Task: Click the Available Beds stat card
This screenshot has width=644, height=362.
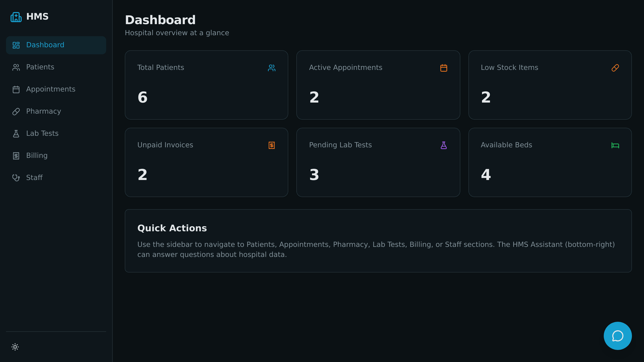Action: [x=550, y=162]
